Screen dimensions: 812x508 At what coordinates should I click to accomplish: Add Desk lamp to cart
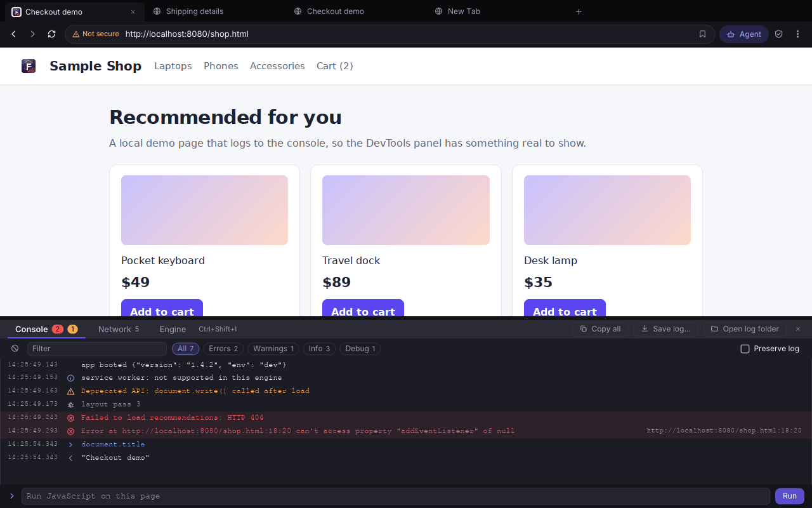565,308
